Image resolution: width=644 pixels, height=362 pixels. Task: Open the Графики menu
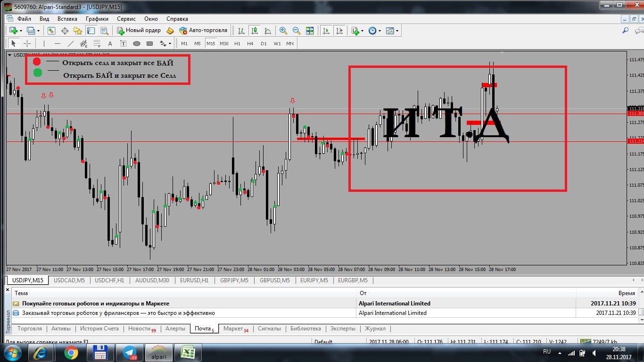[x=97, y=19]
